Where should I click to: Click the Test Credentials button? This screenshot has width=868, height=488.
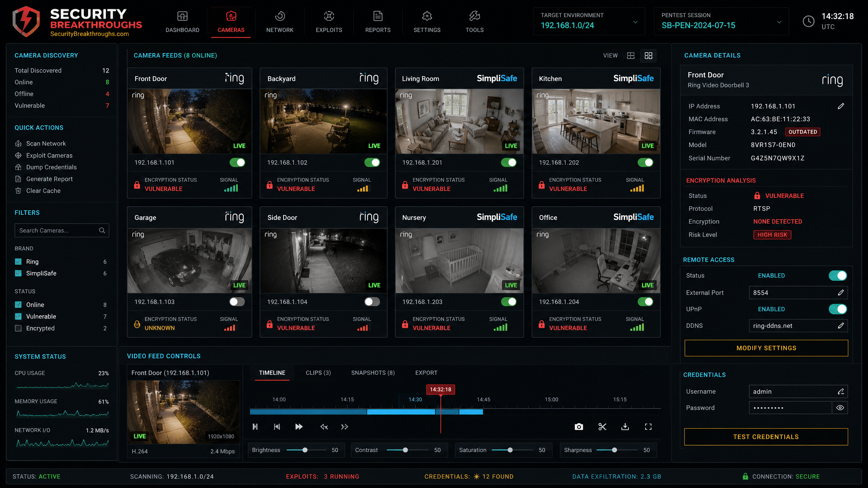(766, 437)
